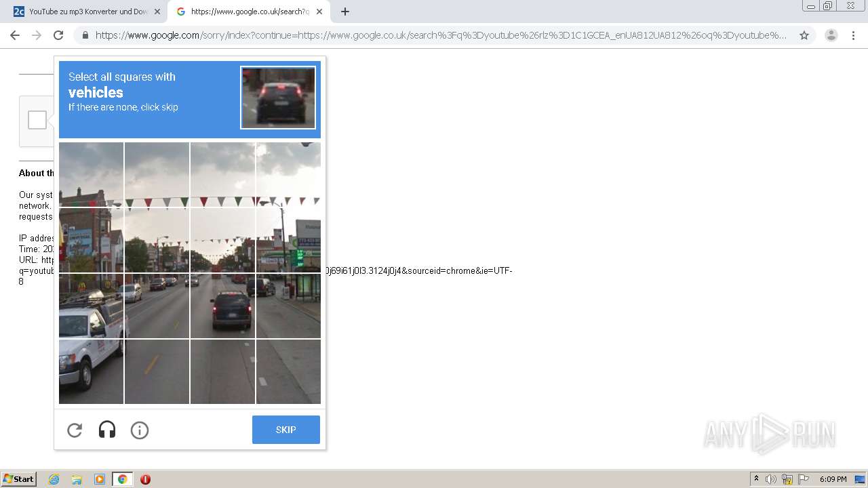Click the sample vehicle image in header
The width and height of the screenshot is (868, 488).
(x=278, y=97)
